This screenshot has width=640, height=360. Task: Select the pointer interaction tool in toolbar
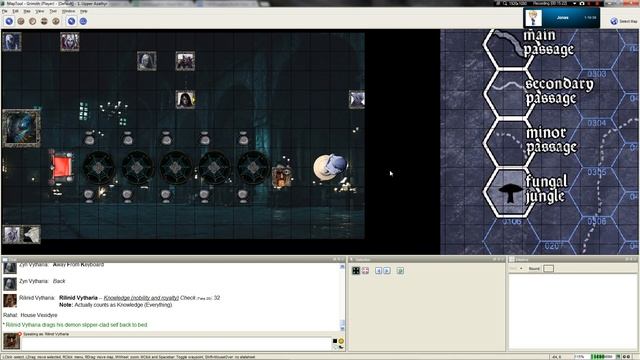click(9, 21)
